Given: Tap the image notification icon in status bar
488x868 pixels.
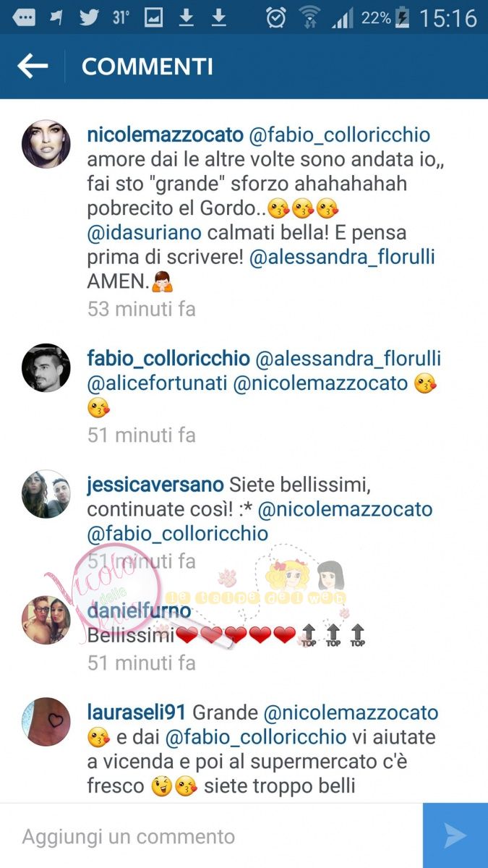Looking at the screenshot, I should pyautogui.click(x=153, y=17).
